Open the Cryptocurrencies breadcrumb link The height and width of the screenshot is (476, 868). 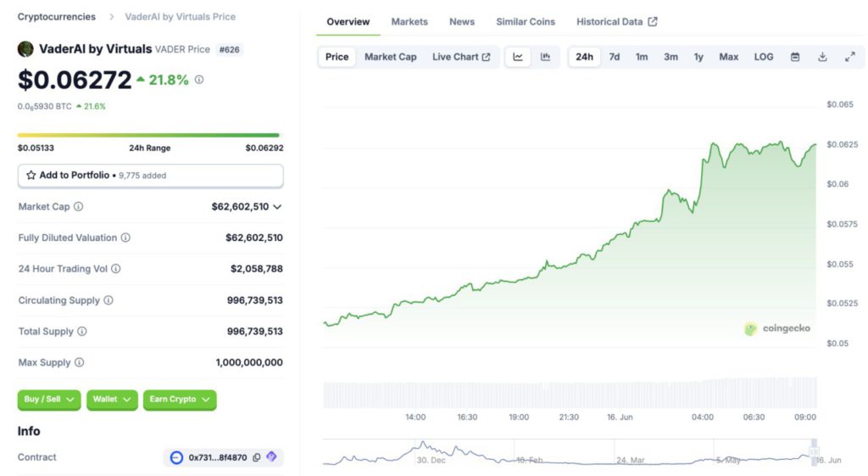pos(57,16)
